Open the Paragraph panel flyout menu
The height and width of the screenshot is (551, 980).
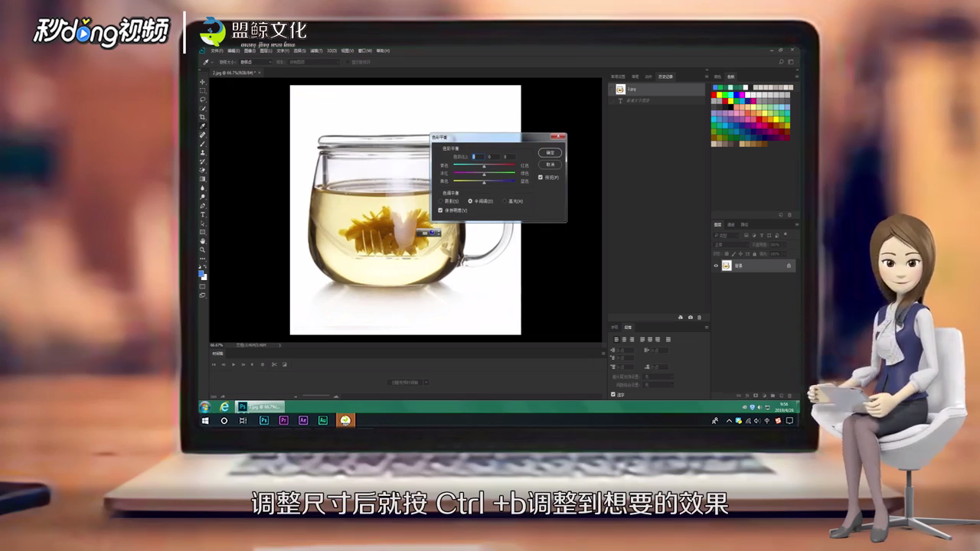click(x=707, y=328)
